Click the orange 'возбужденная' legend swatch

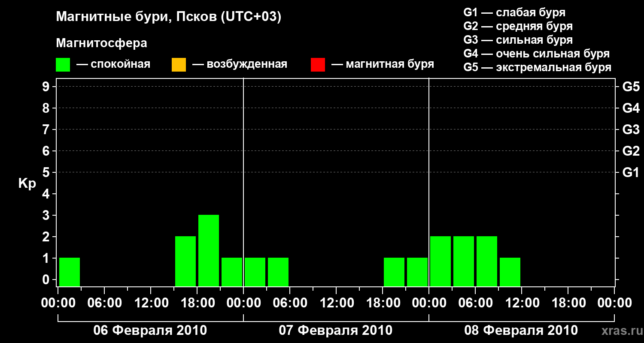179,65
